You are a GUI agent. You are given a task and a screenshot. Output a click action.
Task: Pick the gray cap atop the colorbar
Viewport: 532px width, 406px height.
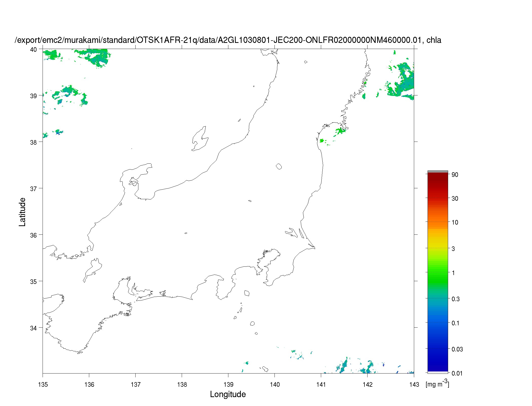(438, 172)
